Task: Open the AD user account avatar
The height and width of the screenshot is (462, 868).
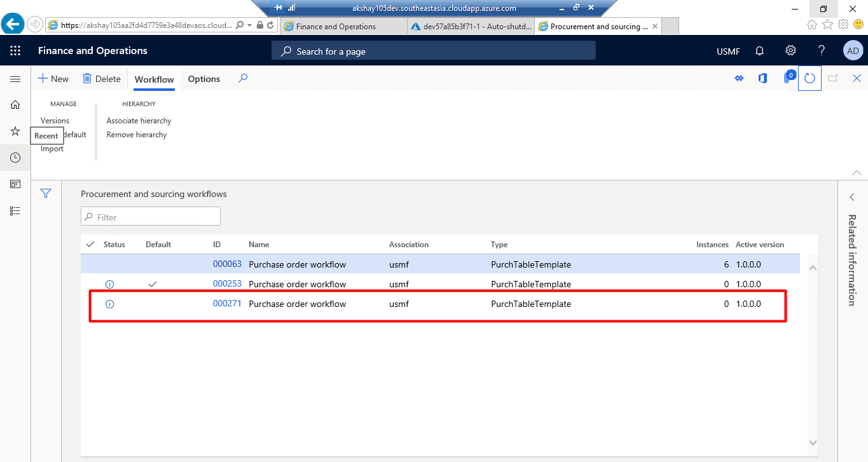Action: pyautogui.click(x=853, y=51)
